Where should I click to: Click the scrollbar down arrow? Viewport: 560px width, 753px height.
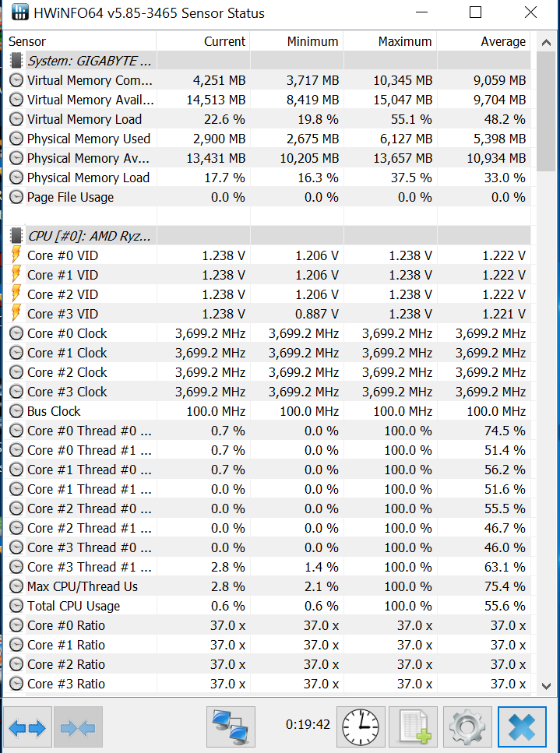click(546, 684)
